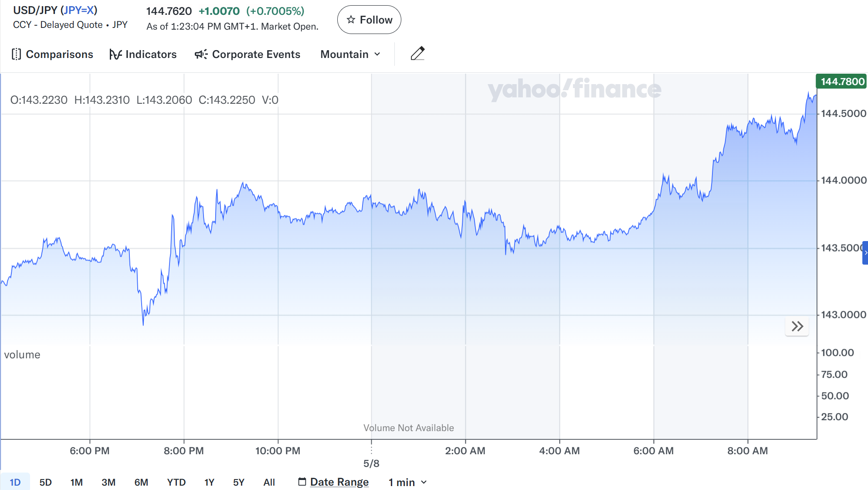
Task: Click the double-chevron scroll-to-latest icon
Action: pos(797,327)
